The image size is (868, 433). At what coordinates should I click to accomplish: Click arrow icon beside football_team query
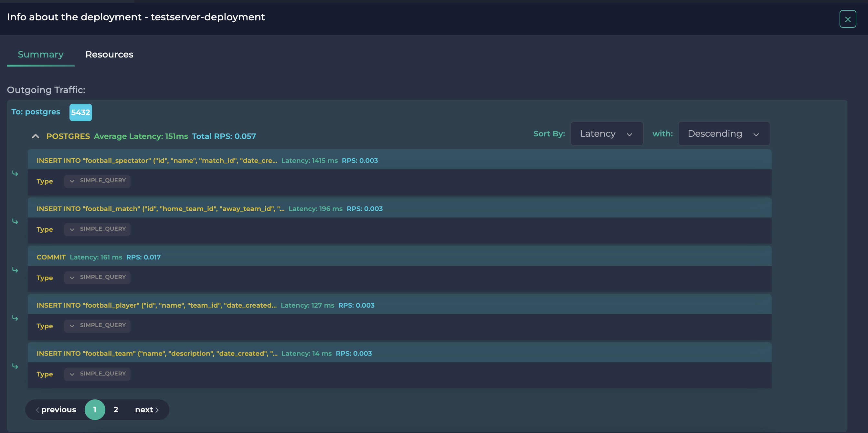pyautogui.click(x=15, y=366)
